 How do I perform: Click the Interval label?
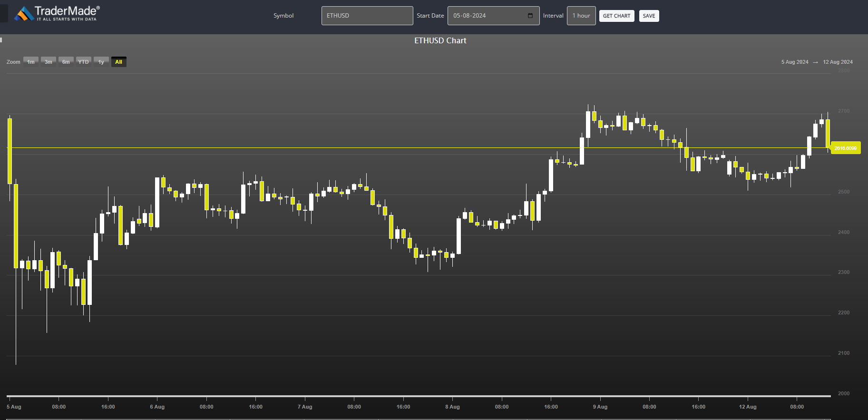[x=553, y=16]
